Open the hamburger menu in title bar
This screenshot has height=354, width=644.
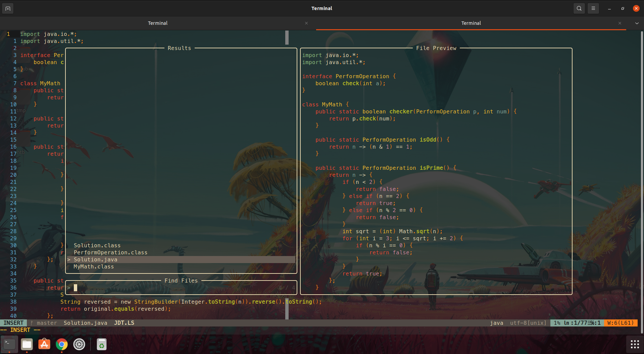point(593,8)
